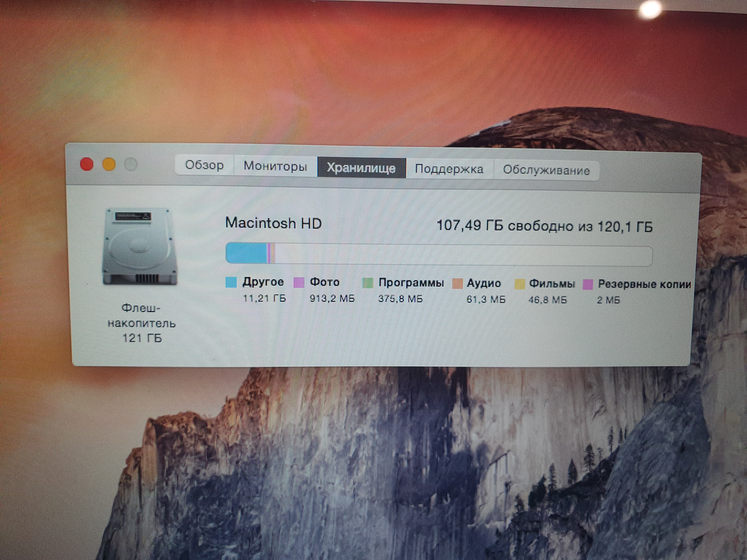
Task: Switch to the Обзор tab
Action: 204,165
